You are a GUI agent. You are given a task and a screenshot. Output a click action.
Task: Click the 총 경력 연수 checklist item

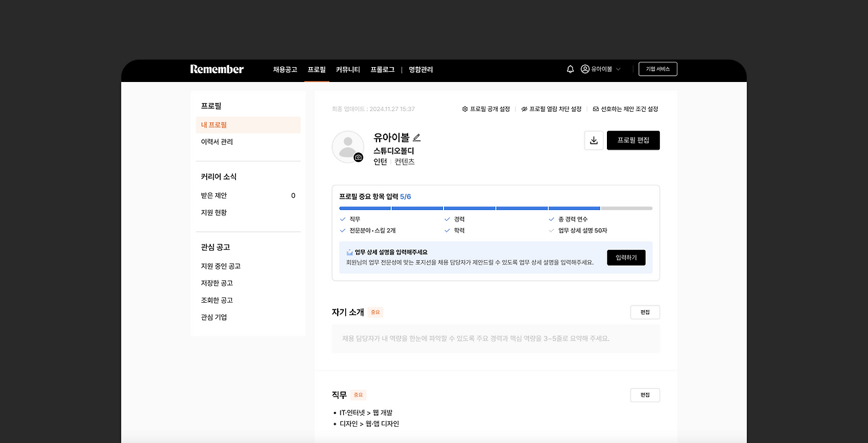click(568, 219)
